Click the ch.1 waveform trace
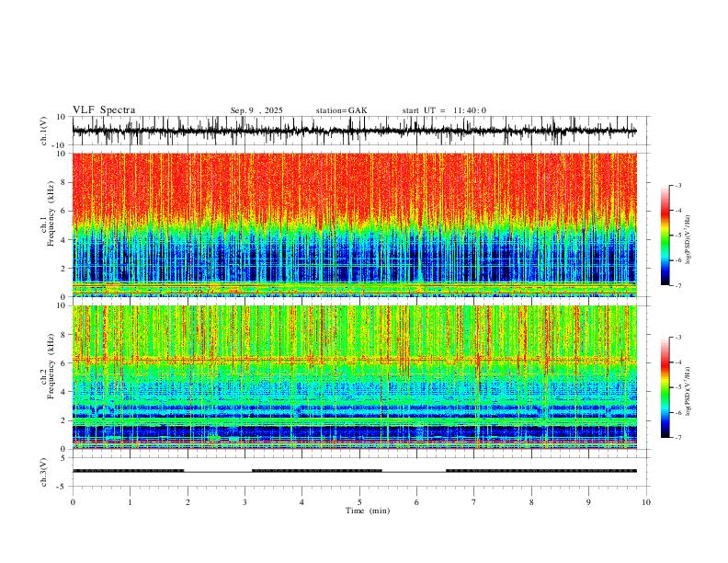Image resolution: width=728 pixels, height=563 pixels. [x=354, y=131]
